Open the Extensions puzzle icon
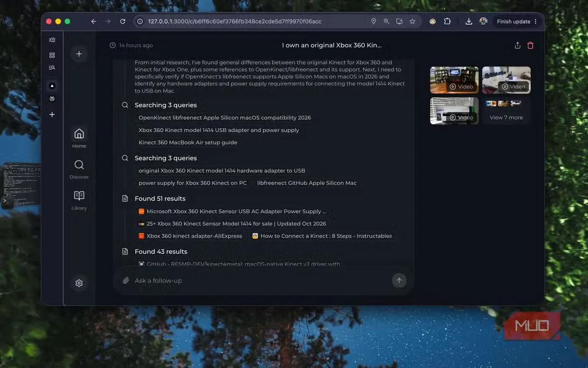588x368 pixels. tap(447, 21)
